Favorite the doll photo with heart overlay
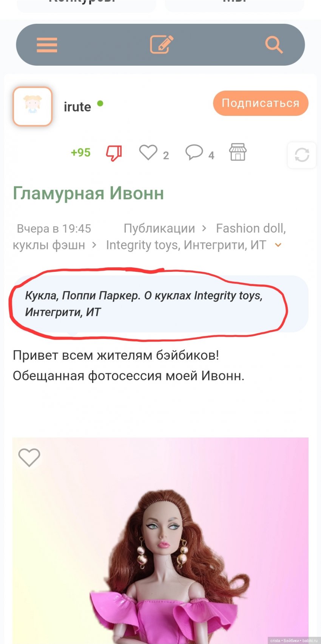Viewport: 321px width, 644px height. point(29,457)
